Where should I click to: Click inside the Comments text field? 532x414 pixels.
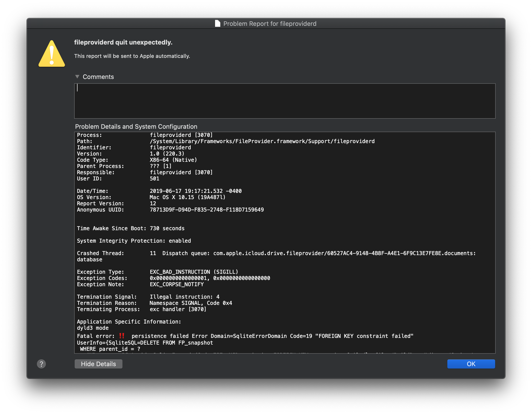click(x=284, y=101)
